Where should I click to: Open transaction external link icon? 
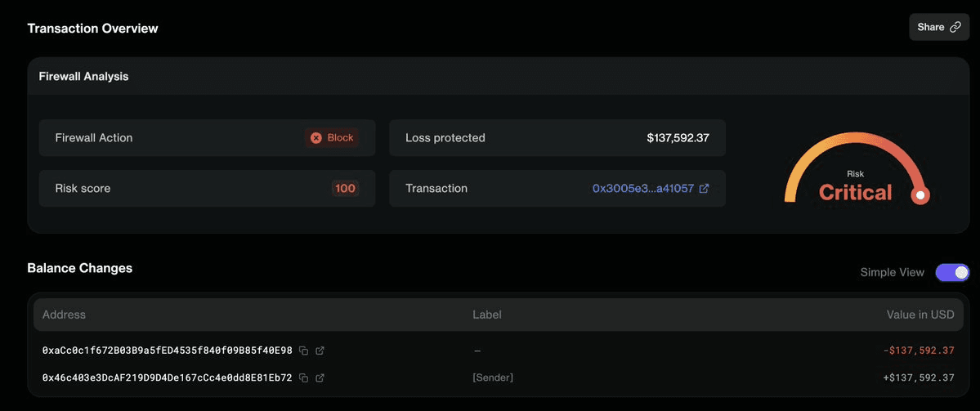(x=704, y=189)
